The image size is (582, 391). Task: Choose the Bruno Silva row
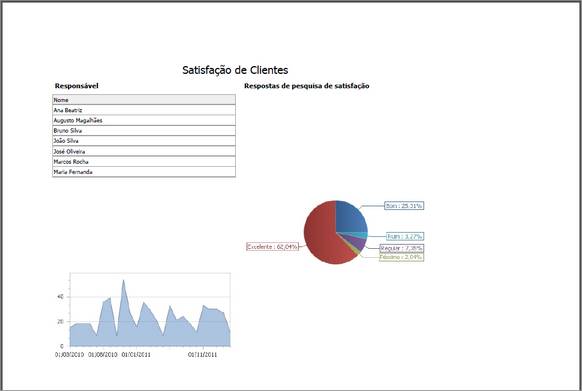click(x=144, y=131)
